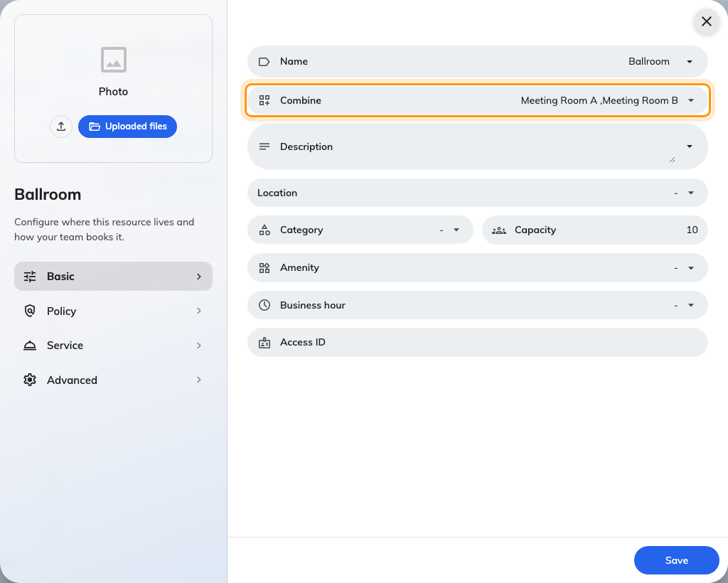Image resolution: width=728 pixels, height=583 pixels.
Task: Click the bell-cloche icon beside Service
Action: click(x=30, y=346)
